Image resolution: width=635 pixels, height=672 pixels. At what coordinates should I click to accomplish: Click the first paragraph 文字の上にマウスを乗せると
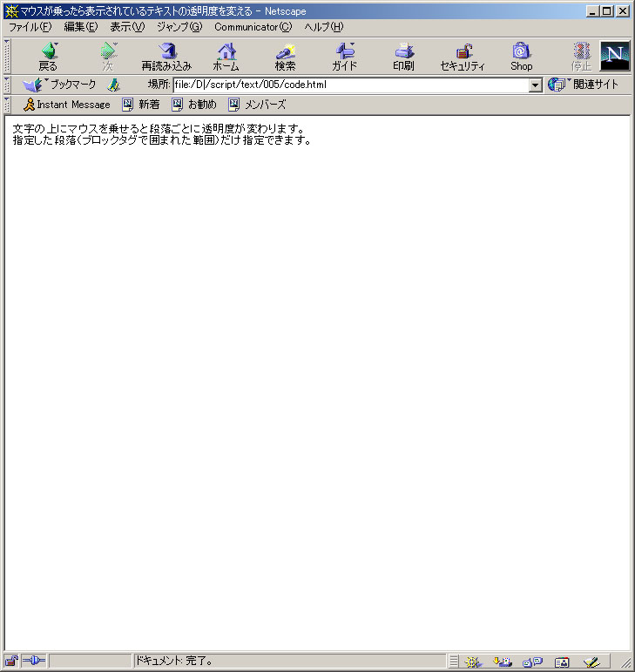coord(159,129)
